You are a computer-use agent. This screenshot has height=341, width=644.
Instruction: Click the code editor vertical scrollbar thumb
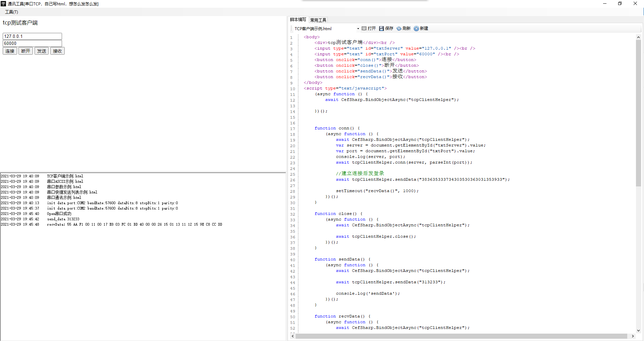point(638,113)
